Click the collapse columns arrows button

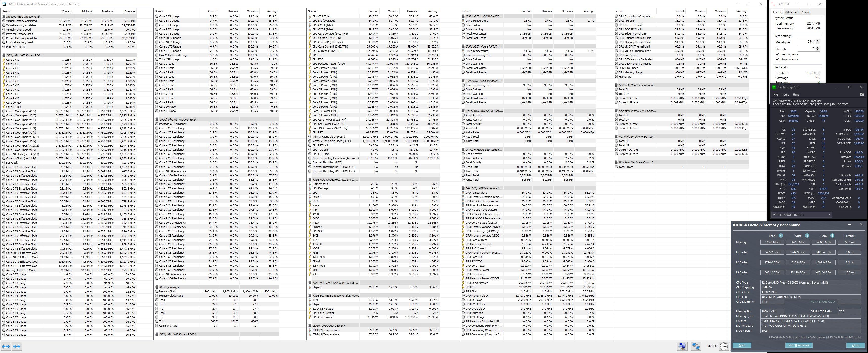(17, 346)
